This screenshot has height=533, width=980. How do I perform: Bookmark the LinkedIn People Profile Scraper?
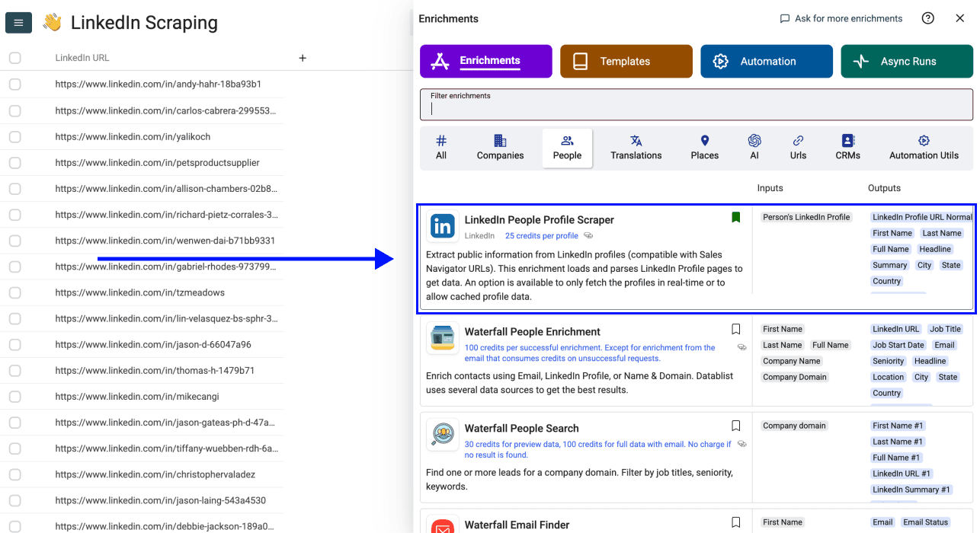coord(735,217)
